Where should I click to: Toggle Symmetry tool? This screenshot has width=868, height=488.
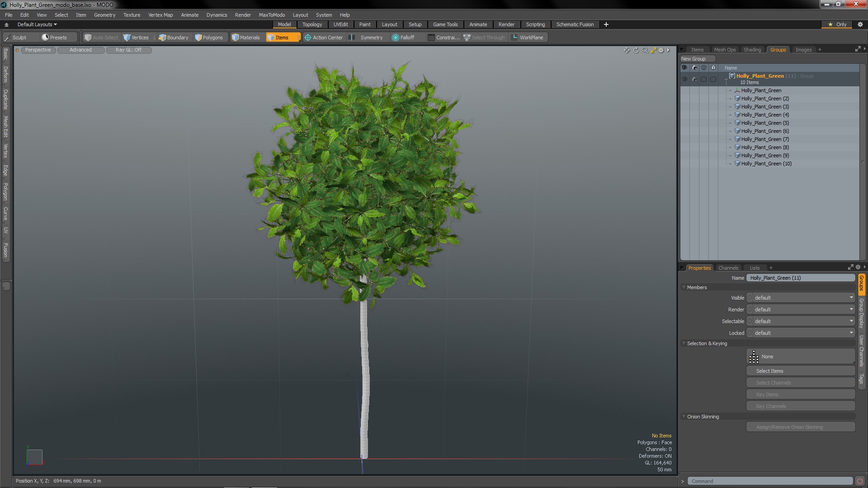(x=367, y=38)
